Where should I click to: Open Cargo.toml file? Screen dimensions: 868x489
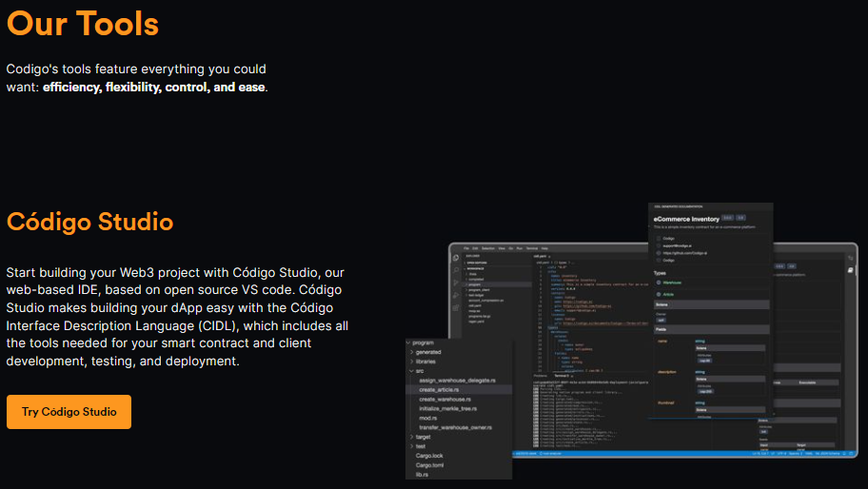click(x=429, y=465)
